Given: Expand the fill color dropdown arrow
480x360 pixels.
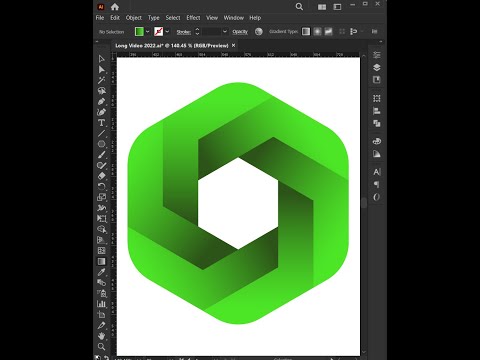Looking at the screenshot, I should click(x=147, y=32).
